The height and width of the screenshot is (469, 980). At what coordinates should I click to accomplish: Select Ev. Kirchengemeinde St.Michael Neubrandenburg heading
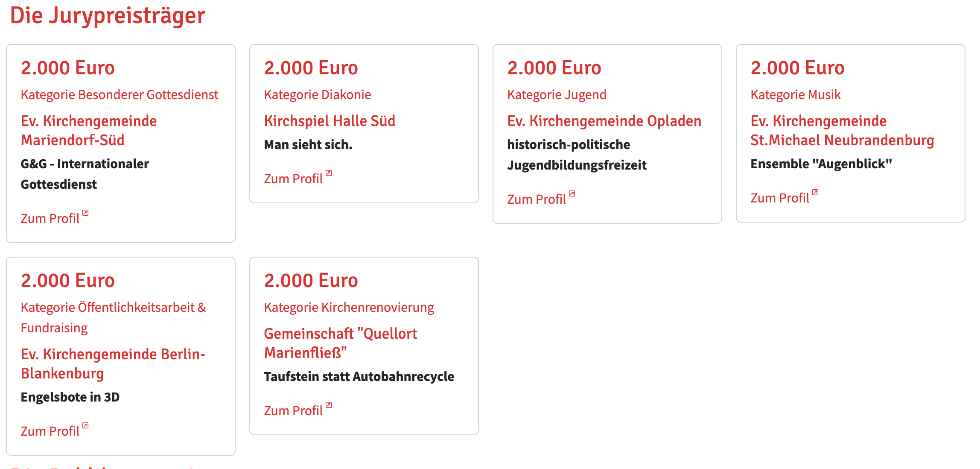pyautogui.click(x=842, y=130)
